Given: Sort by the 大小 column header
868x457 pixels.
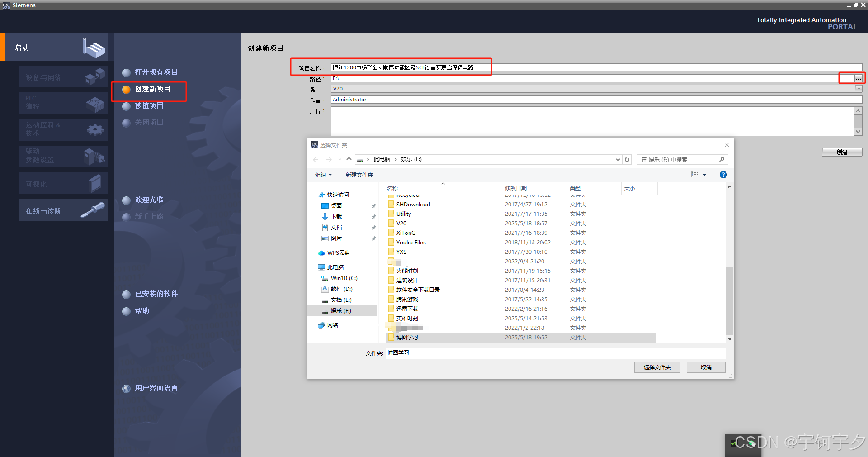Looking at the screenshot, I should click(x=630, y=189).
